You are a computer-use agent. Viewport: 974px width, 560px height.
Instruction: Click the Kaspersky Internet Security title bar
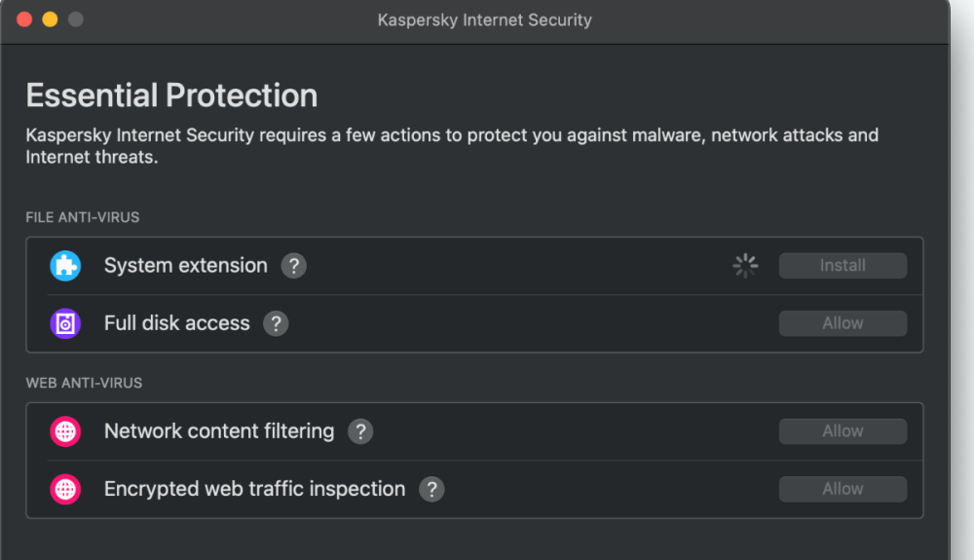pyautogui.click(x=484, y=19)
